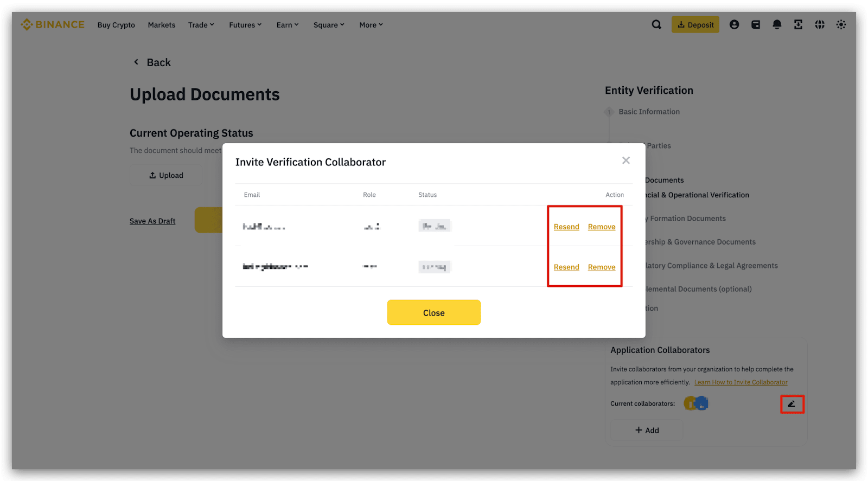Click the Binance logo

(53, 25)
